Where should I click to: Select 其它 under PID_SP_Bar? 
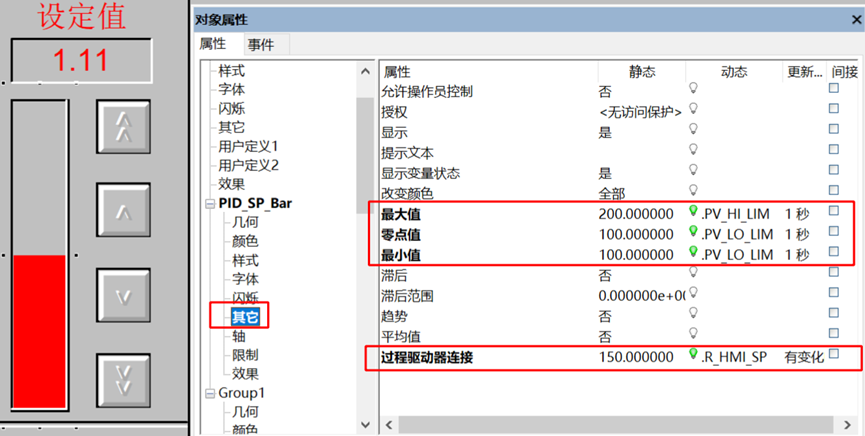click(x=245, y=317)
